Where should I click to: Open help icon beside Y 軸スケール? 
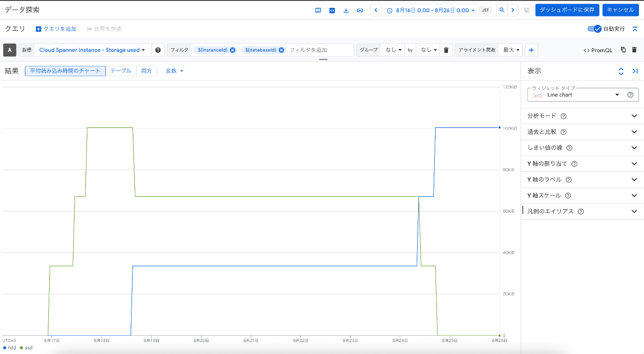point(568,195)
